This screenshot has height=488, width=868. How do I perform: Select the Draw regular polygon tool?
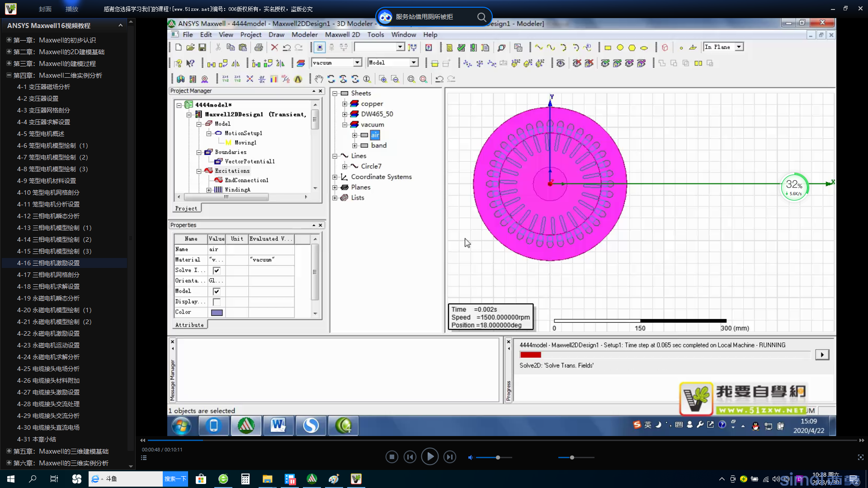(632, 47)
